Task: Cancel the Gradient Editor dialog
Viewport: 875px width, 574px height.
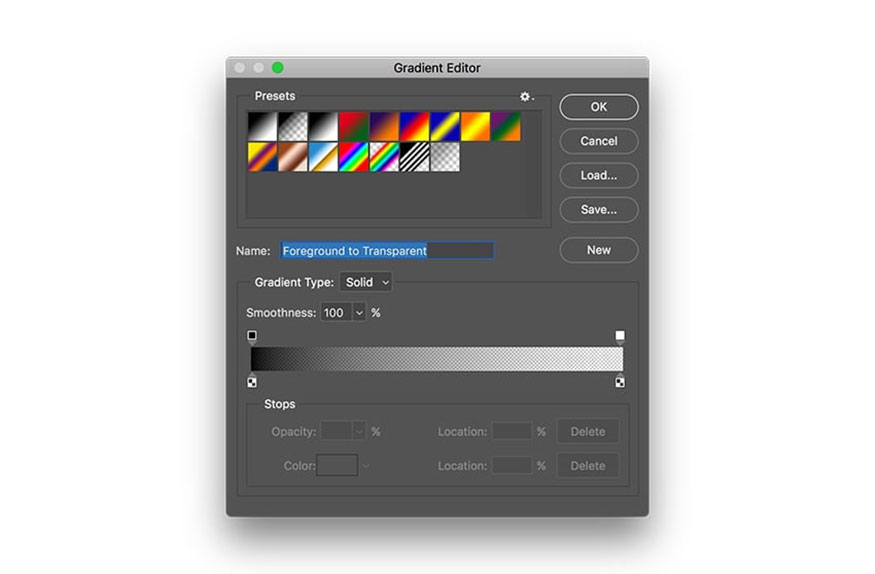Action: pos(599,141)
